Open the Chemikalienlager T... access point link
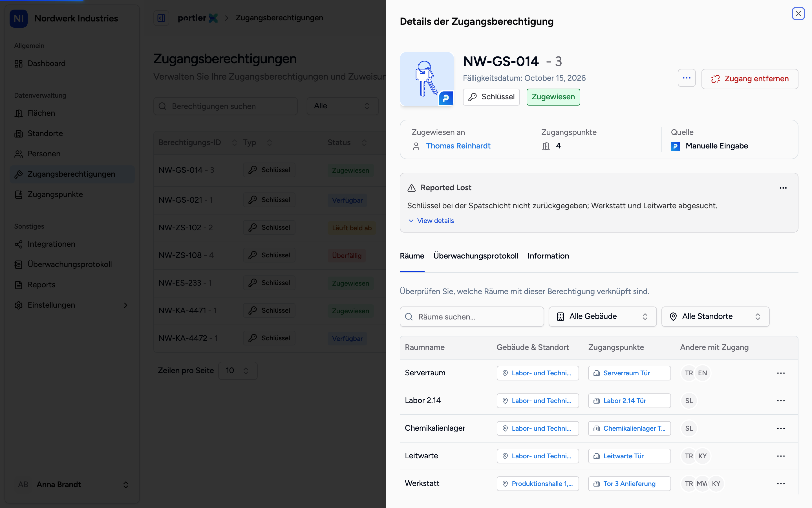 tap(630, 428)
